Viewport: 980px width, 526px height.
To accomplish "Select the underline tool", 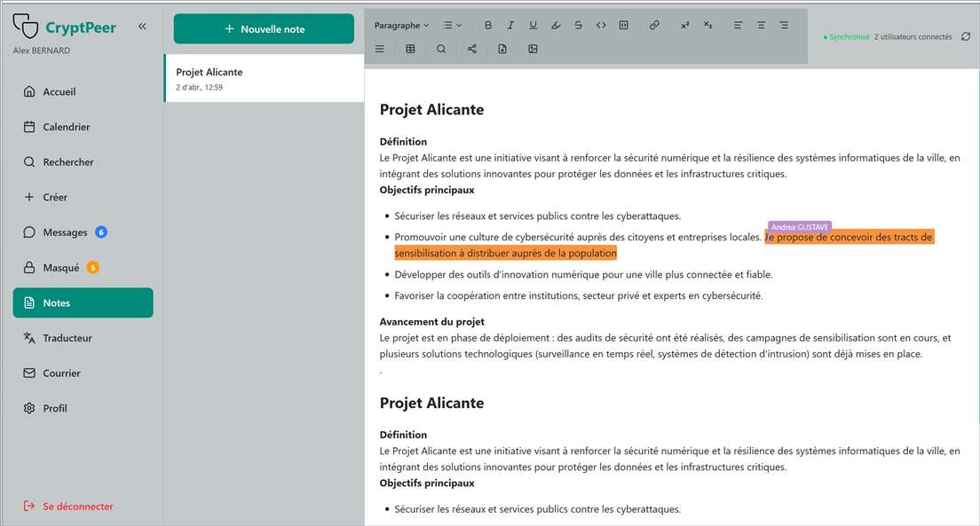I will pos(533,25).
